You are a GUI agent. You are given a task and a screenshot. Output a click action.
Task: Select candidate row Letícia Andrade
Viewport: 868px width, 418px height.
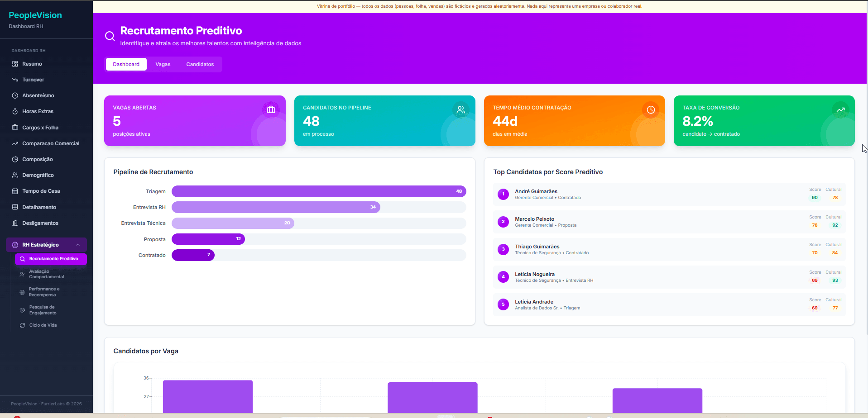[x=669, y=304]
